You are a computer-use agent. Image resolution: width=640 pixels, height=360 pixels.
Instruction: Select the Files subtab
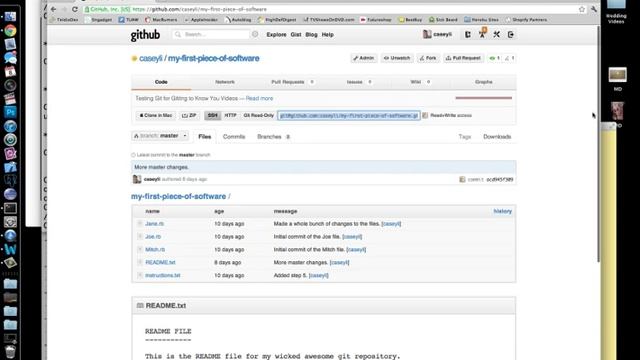pos(205,137)
